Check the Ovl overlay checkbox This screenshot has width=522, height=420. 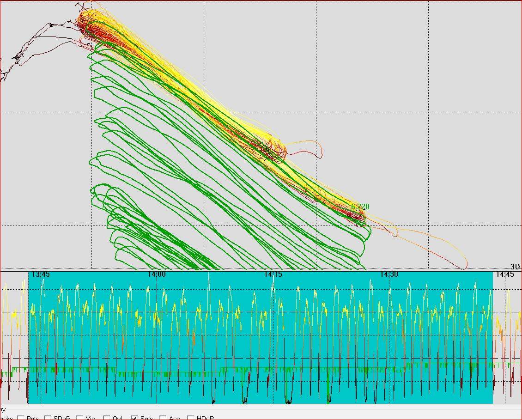[107, 418]
